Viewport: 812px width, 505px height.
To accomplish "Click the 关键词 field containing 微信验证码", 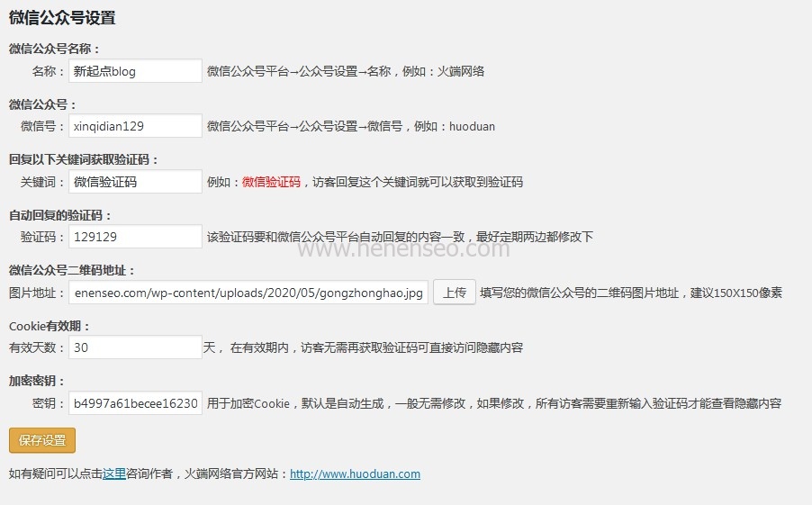I will [x=135, y=182].
